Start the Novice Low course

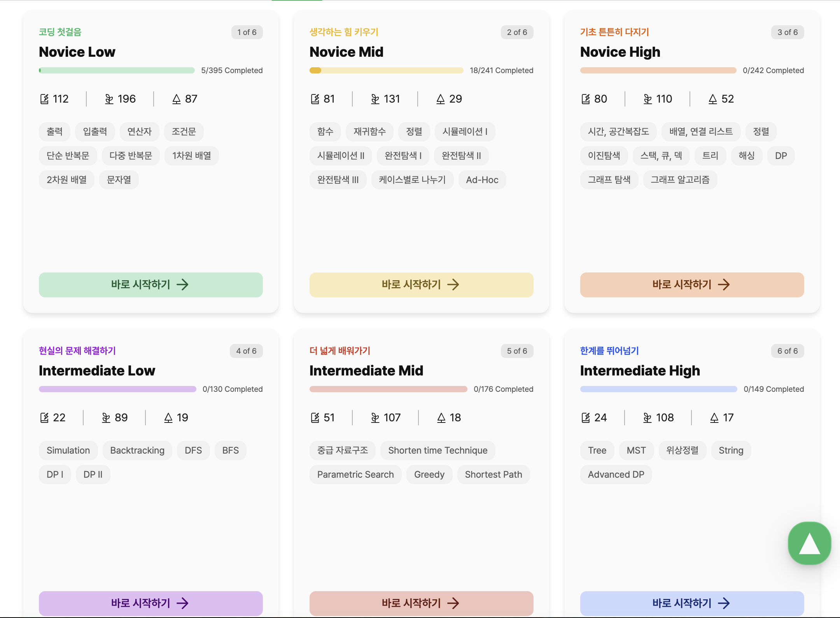click(x=150, y=285)
